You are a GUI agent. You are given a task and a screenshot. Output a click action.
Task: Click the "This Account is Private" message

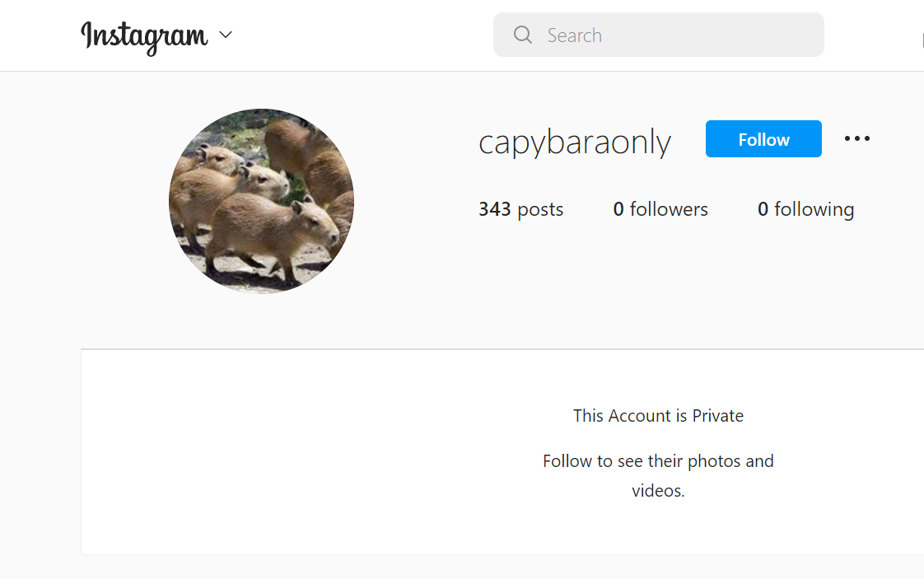pyautogui.click(x=658, y=416)
